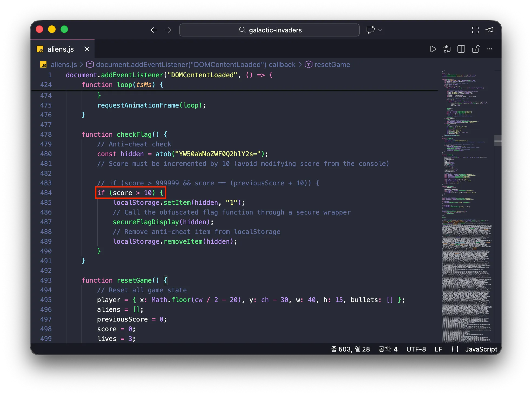Image resolution: width=532 pixels, height=395 pixels.
Task: Go back with the left arrow
Action: point(154,30)
